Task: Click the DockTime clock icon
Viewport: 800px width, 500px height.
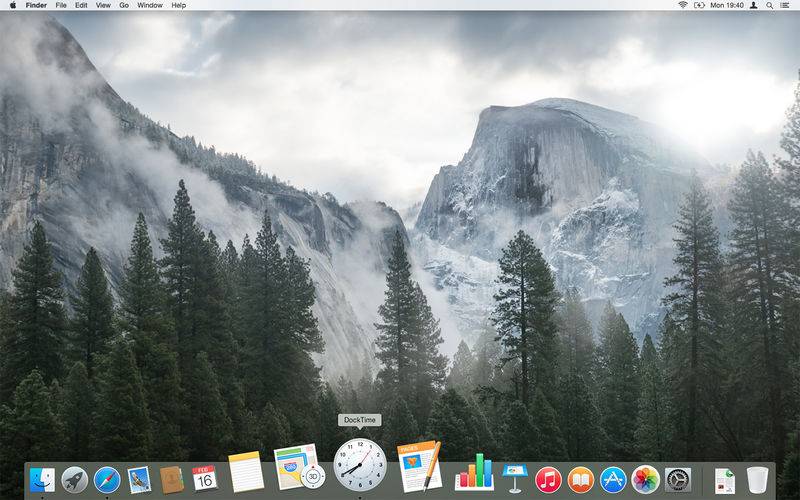Action: pyautogui.click(x=360, y=465)
